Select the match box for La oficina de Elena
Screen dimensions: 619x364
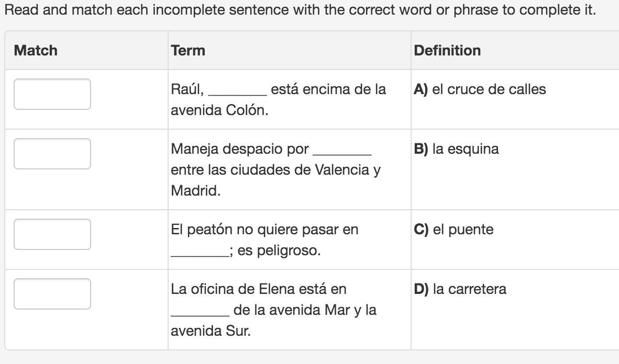point(52,294)
